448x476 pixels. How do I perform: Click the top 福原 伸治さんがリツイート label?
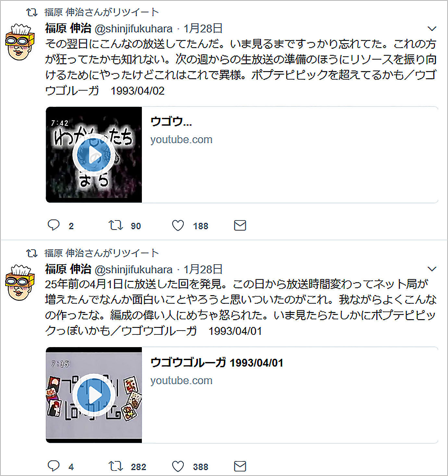pos(102,12)
